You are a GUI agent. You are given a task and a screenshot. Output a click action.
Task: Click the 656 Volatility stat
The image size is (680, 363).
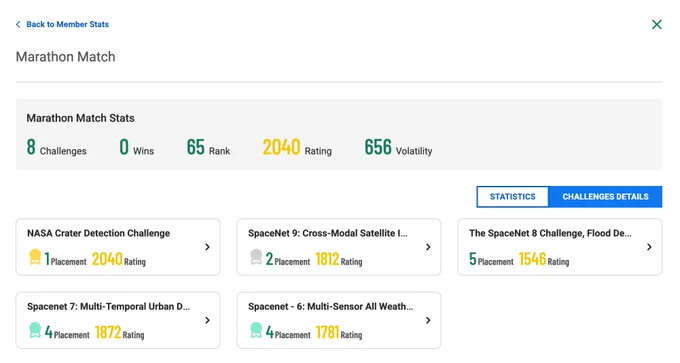click(398, 147)
